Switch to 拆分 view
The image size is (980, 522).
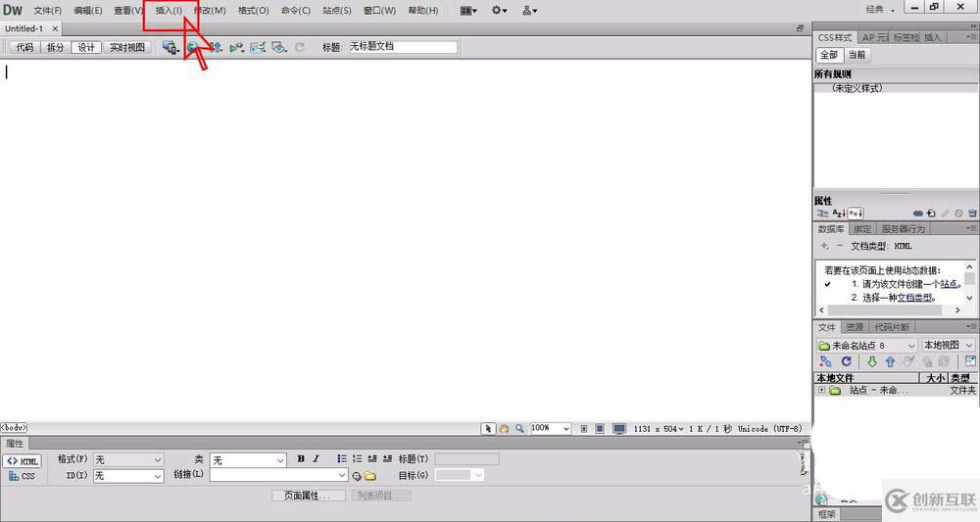pyautogui.click(x=55, y=47)
